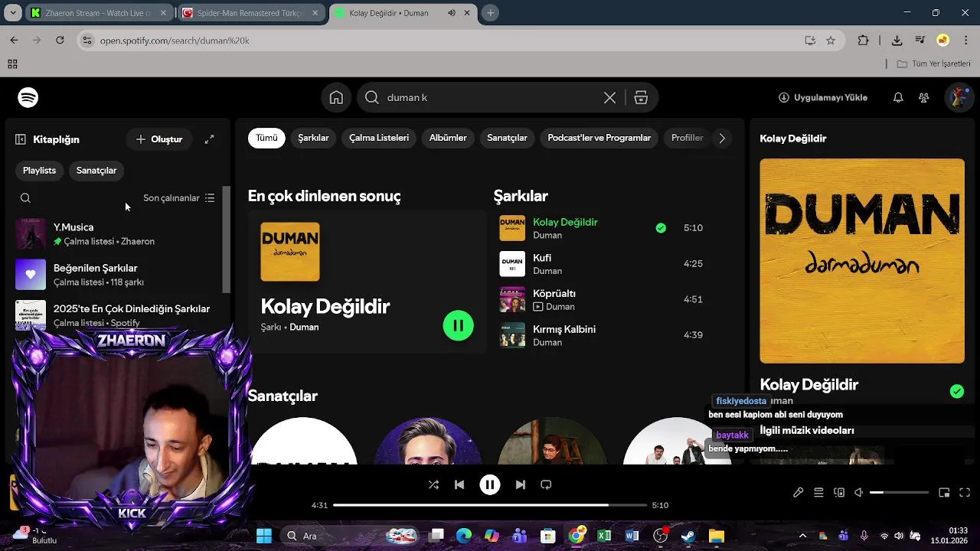Select Podcast'ler ve Programlar tab

click(x=599, y=139)
